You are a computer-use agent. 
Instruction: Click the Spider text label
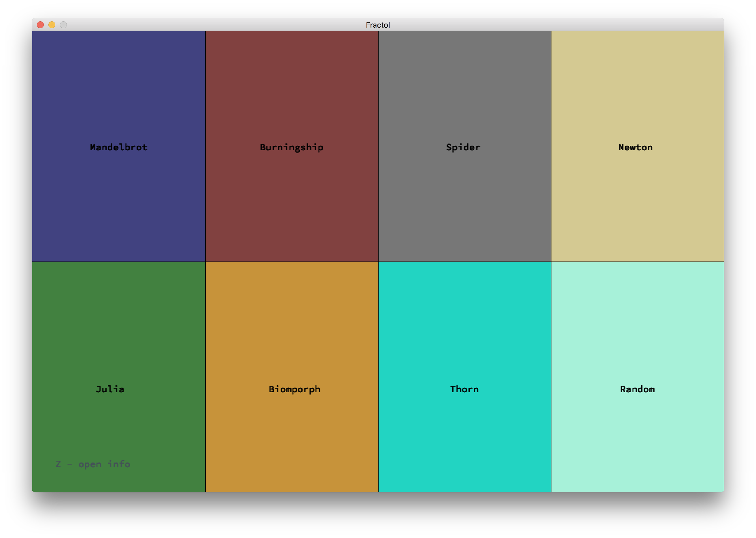click(x=463, y=147)
